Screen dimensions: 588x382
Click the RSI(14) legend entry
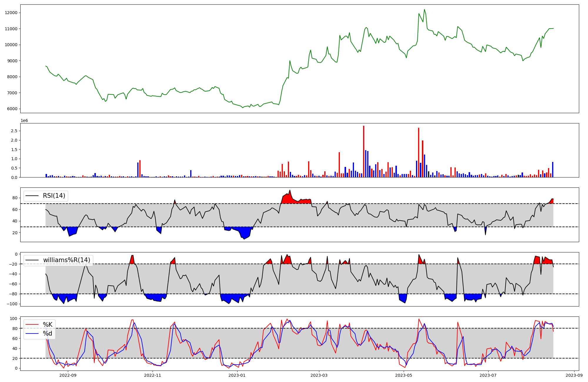click(x=54, y=196)
